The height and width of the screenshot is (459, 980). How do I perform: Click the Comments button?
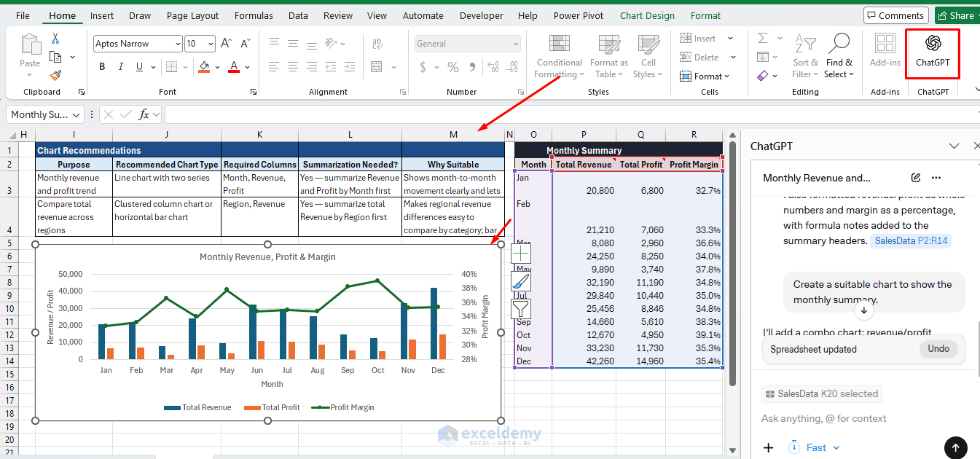pos(895,15)
